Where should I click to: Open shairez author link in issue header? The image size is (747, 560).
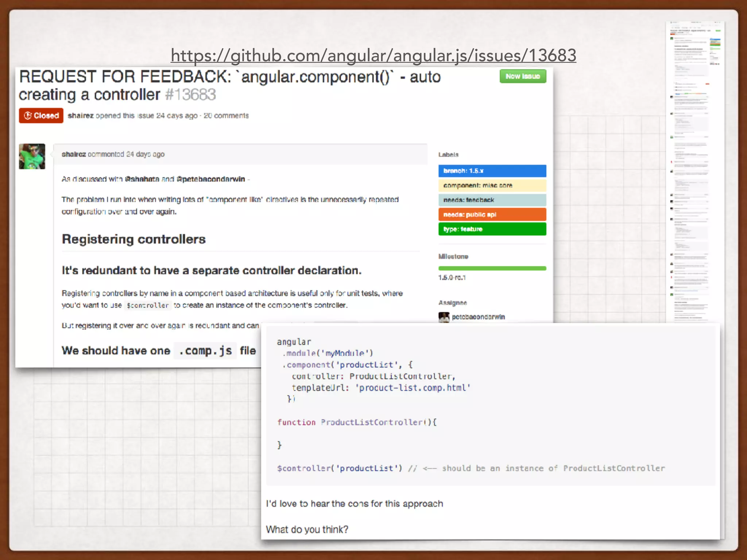81,116
